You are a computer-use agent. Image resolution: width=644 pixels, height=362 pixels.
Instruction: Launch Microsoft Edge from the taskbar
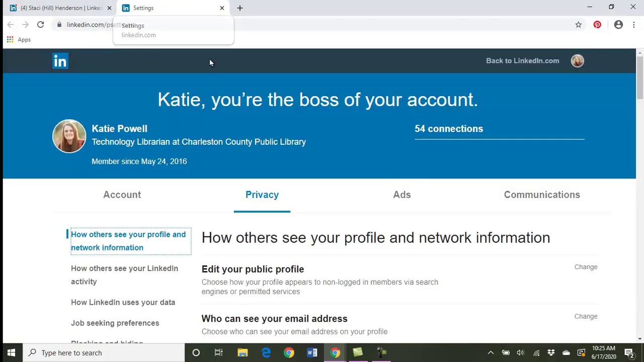pos(266,353)
